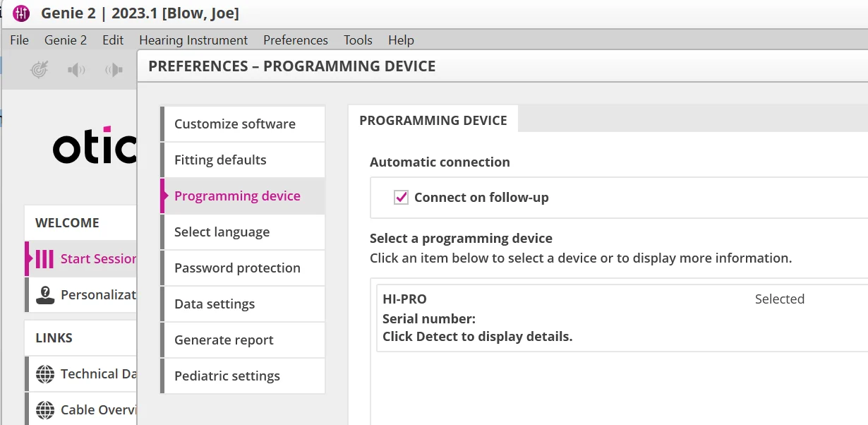Click the LINKS panel header

tap(80, 338)
